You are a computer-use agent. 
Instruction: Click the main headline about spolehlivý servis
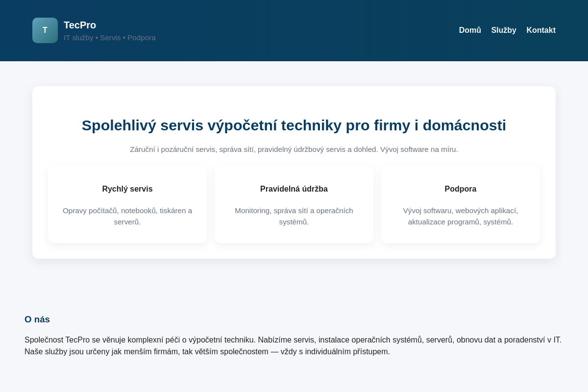(x=294, y=125)
